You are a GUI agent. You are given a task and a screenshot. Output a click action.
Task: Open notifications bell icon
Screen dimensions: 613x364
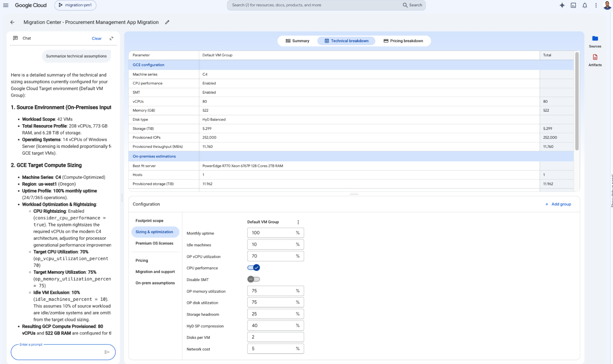point(585,5)
